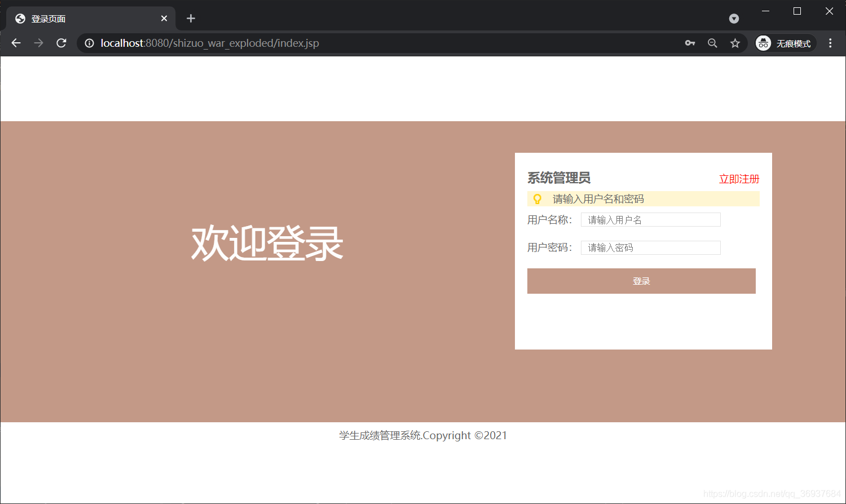Screen dimensions: 846x504
Task: Click the 用户密码 label
Action: tap(550, 247)
